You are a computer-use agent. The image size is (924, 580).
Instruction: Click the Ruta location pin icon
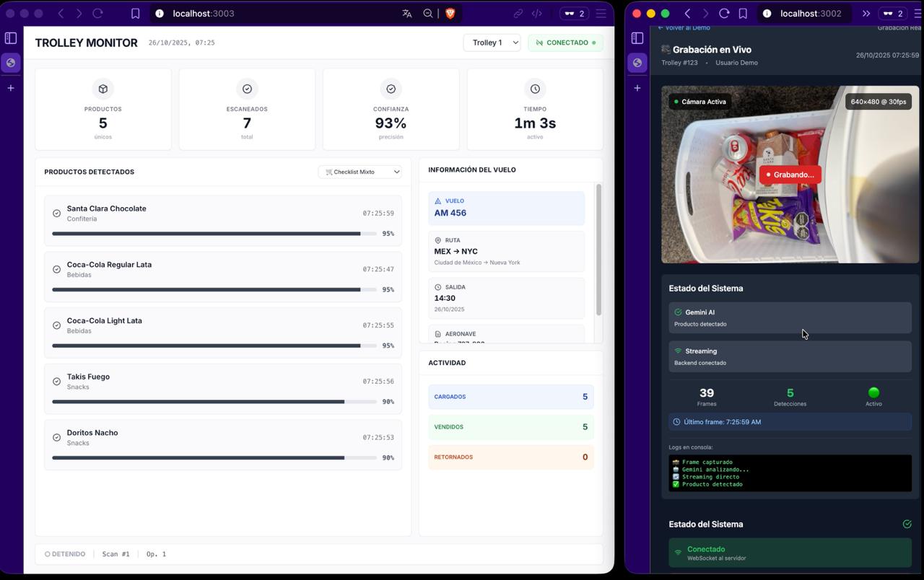(437, 240)
